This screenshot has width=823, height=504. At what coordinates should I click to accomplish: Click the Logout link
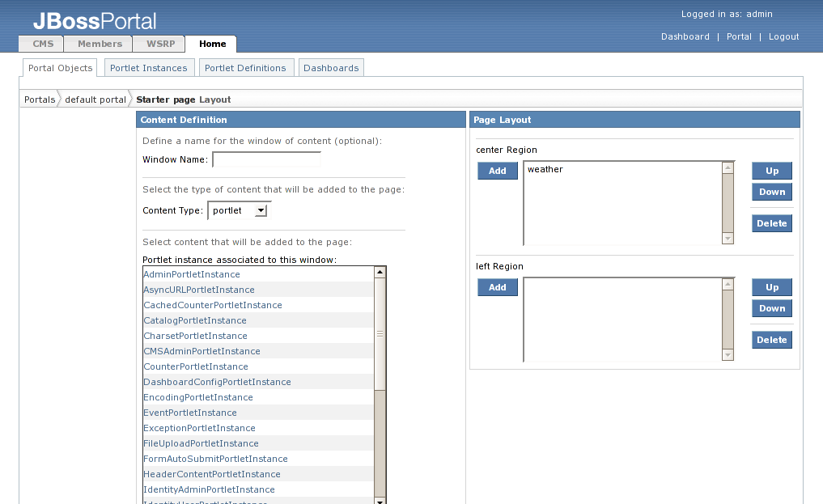point(783,36)
